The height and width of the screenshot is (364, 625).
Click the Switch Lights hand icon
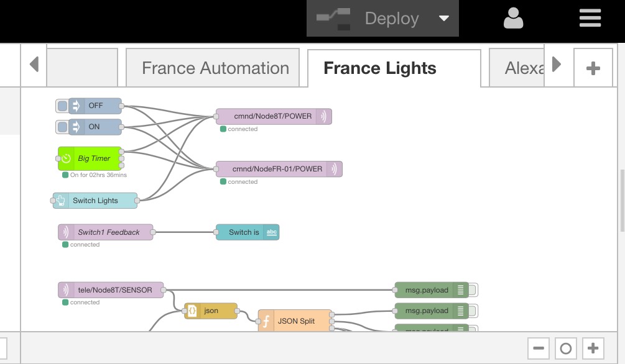60,201
